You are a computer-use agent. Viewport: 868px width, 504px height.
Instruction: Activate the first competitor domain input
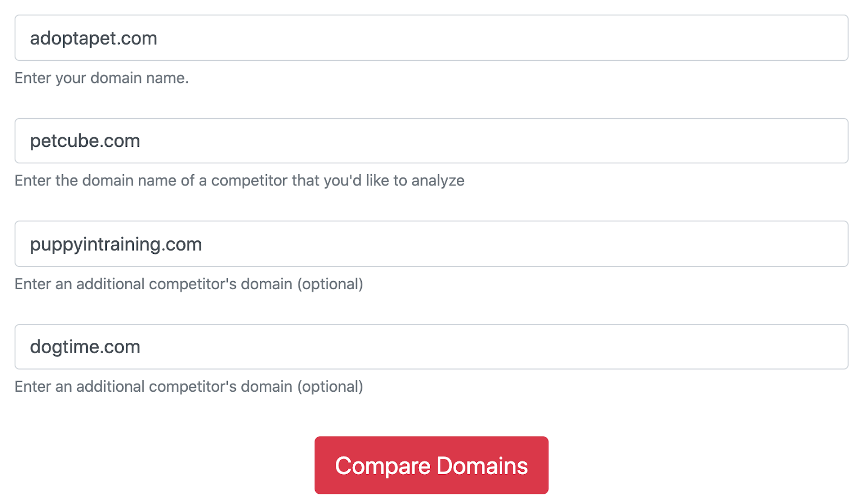[x=431, y=141]
